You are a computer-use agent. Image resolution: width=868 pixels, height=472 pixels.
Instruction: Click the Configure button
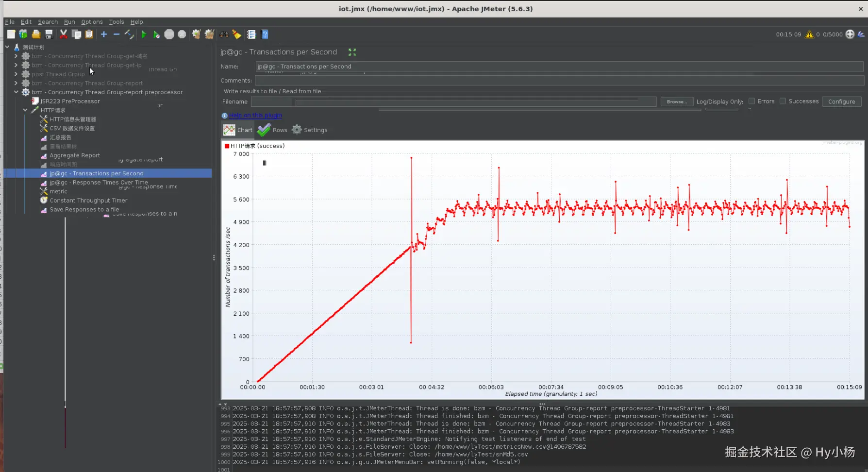point(842,101)
